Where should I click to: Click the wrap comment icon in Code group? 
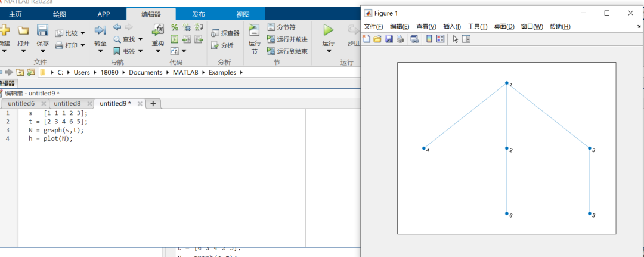point(199,27)
